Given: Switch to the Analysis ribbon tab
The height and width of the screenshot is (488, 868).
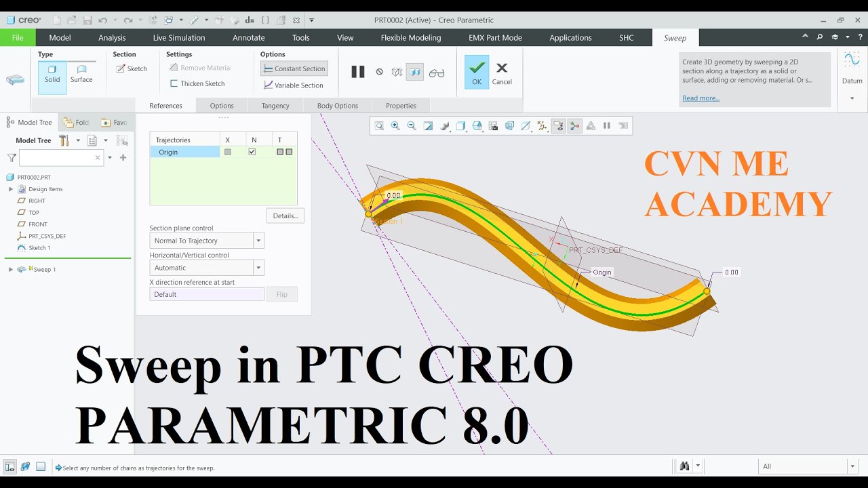Looking at the screenshot, I should (x=112, y=38).
